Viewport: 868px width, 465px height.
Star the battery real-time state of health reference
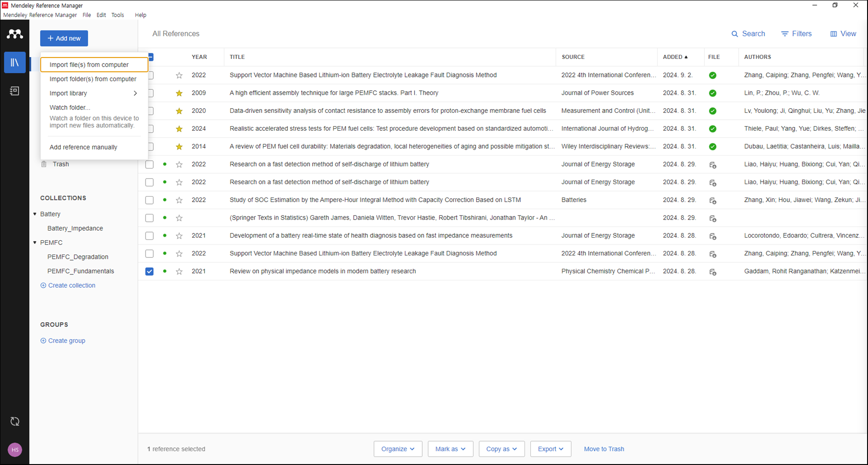[179, 236]
